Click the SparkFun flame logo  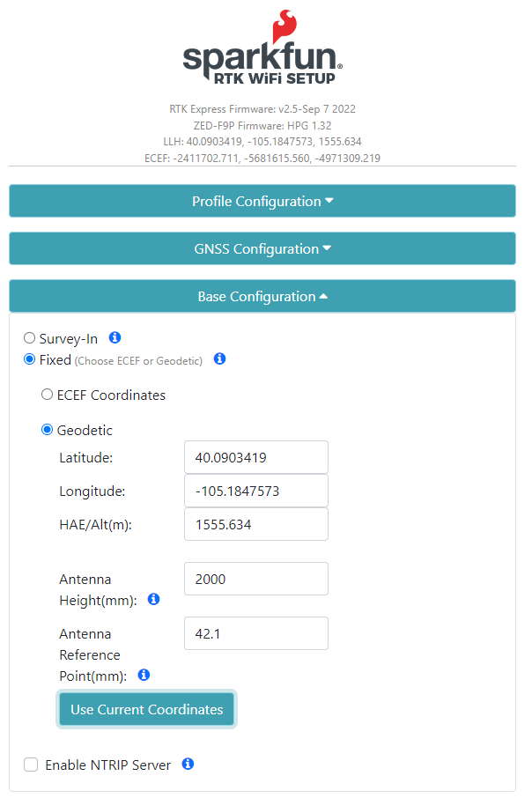(284, 26)
